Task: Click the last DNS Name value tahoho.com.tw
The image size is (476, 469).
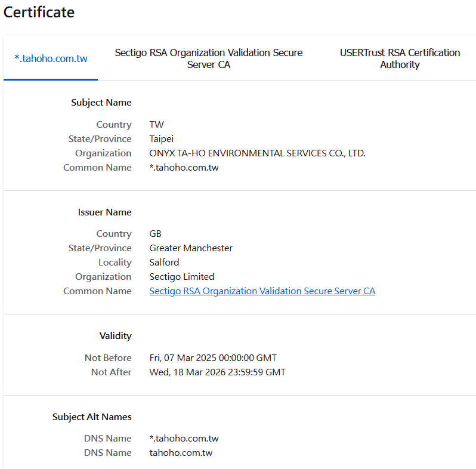Action: coord(181,453)
